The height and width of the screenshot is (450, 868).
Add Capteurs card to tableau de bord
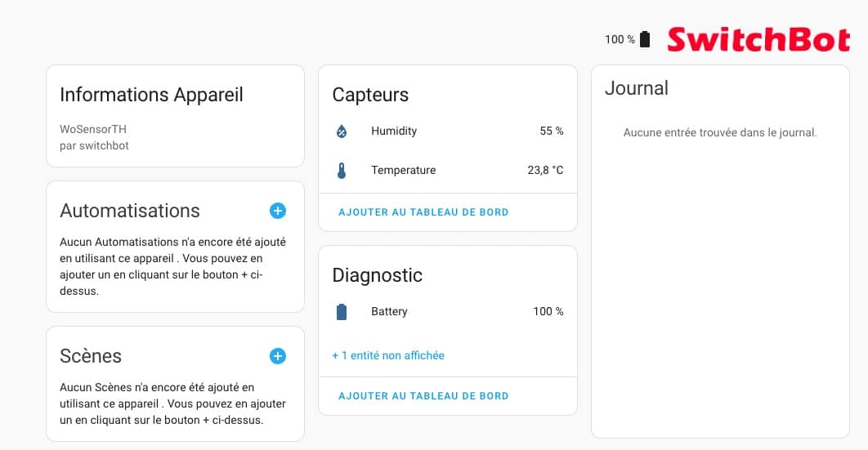423,212
